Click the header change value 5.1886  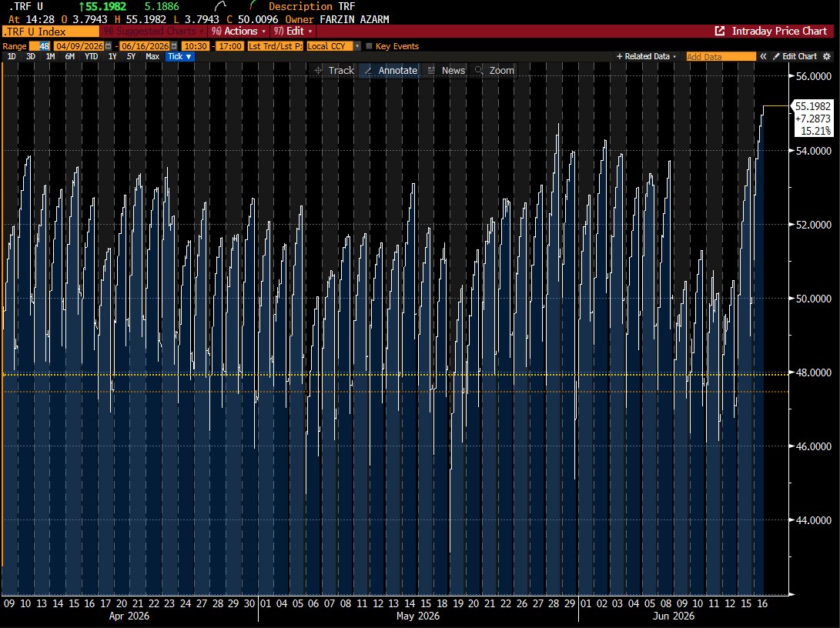coord(162,6)
